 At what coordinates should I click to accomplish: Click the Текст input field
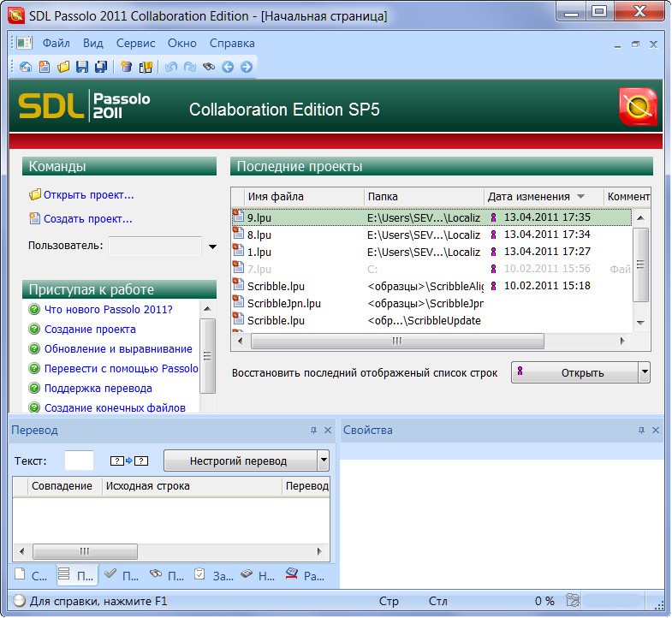[x=79, y=461]
